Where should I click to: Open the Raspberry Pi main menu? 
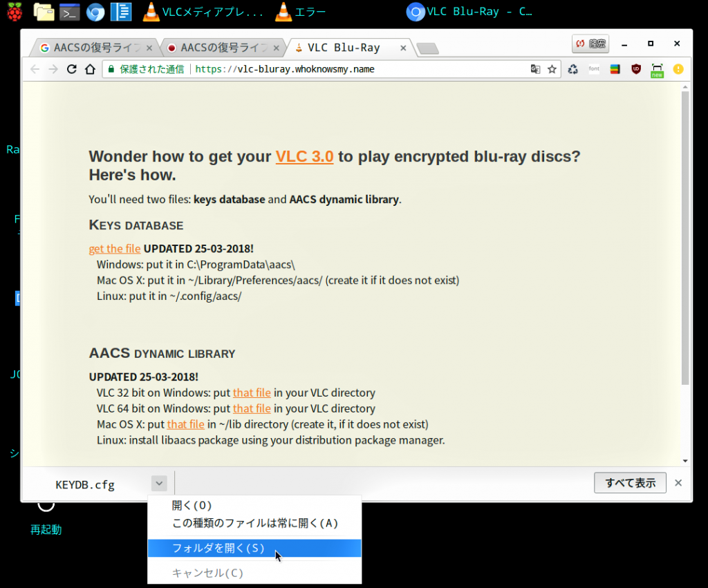[14, 11]
